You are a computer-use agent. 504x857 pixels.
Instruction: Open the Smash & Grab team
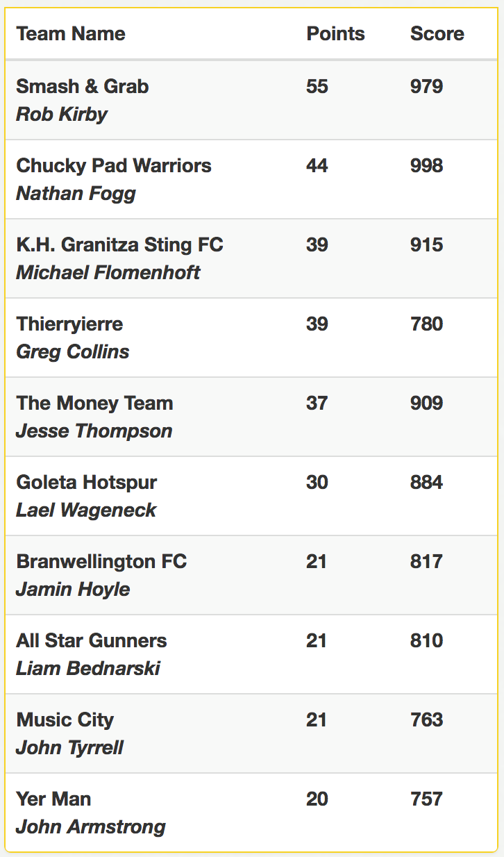pyautogui.click(x=83, y=86)
